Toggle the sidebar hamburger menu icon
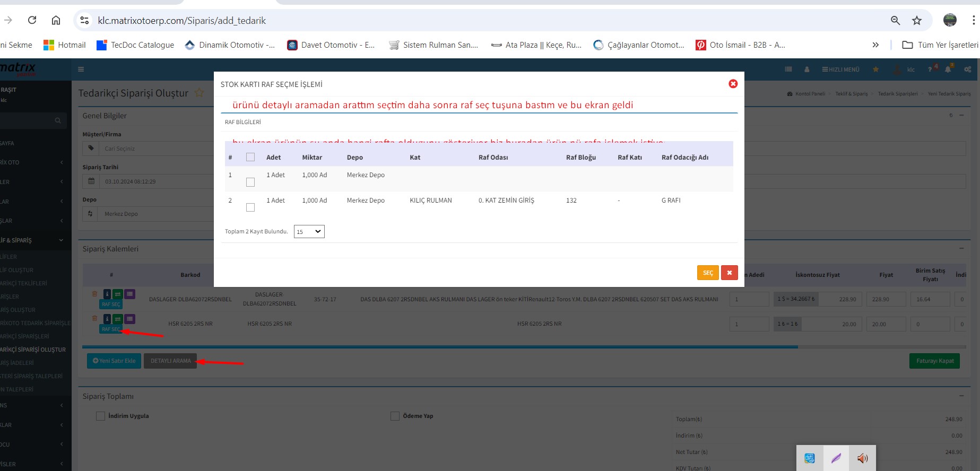The height and width of the screenshot is (471, 980). [81, 69]
